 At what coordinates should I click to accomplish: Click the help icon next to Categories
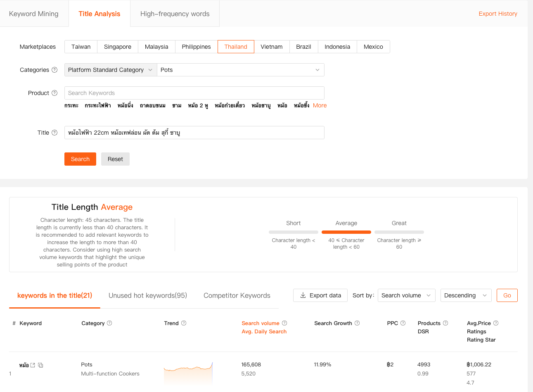54,70
